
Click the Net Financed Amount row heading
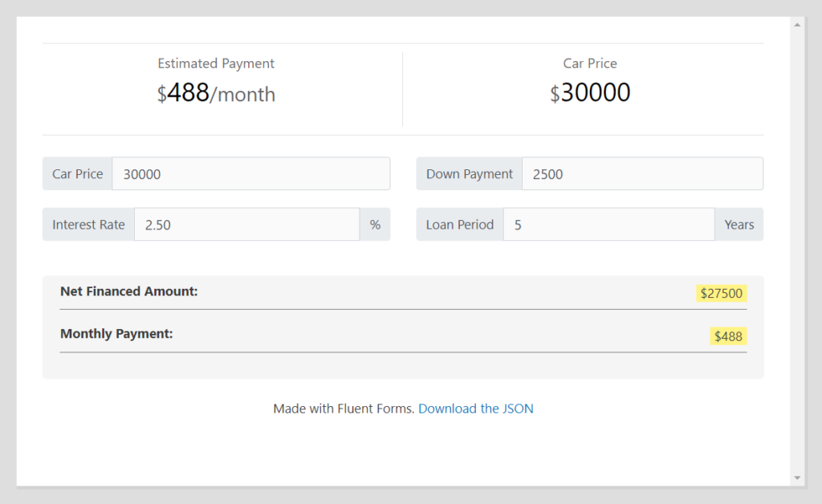coord(128,291)
